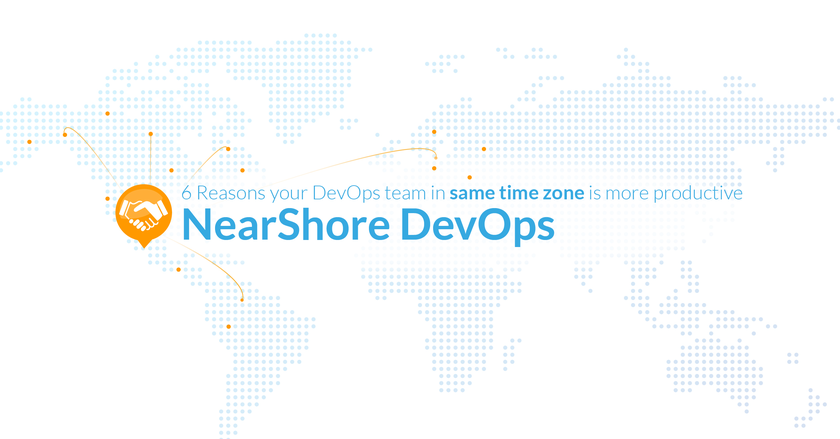Click the orange handshake map pin
840x439 pixels.
coord(139,212)
